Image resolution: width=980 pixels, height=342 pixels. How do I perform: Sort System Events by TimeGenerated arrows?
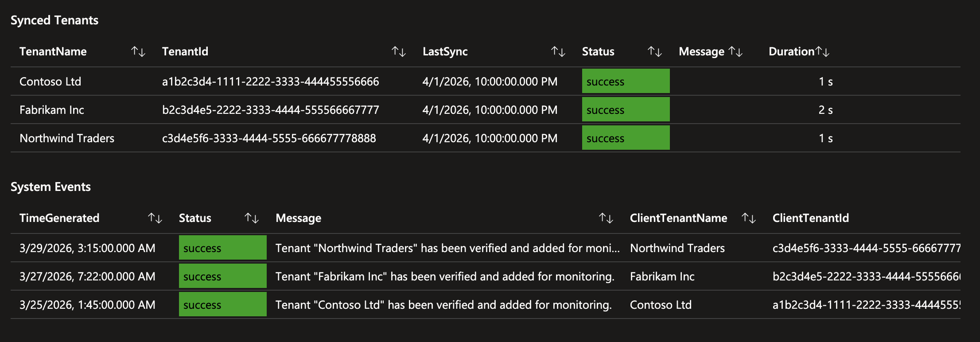click(x=155, y=218)
